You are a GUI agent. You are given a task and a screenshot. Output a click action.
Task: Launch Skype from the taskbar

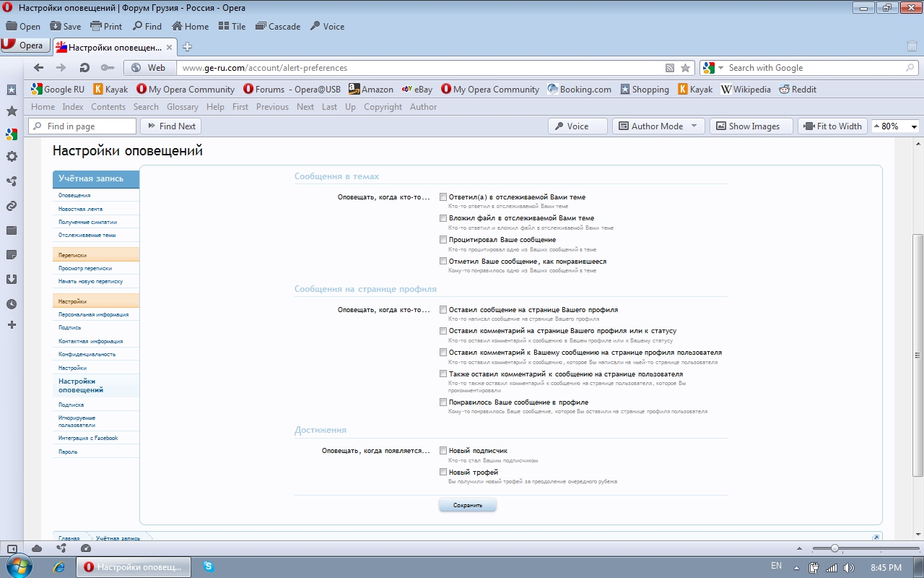[208, 567]
